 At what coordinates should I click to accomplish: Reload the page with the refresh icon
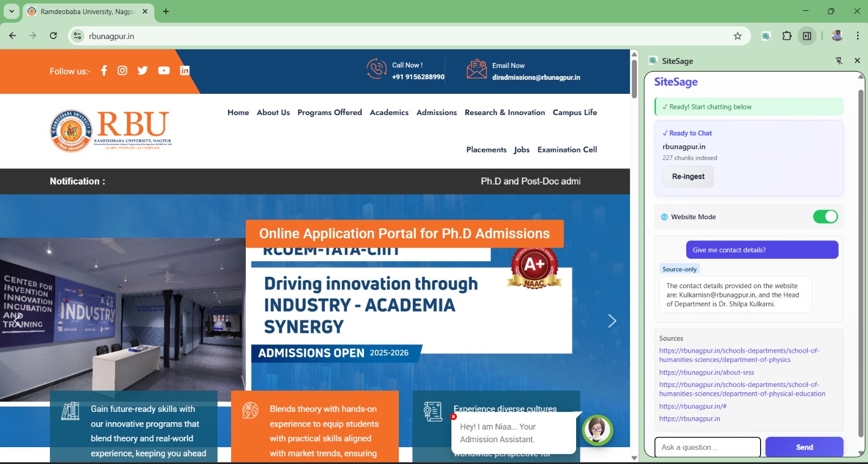[53, 36]
